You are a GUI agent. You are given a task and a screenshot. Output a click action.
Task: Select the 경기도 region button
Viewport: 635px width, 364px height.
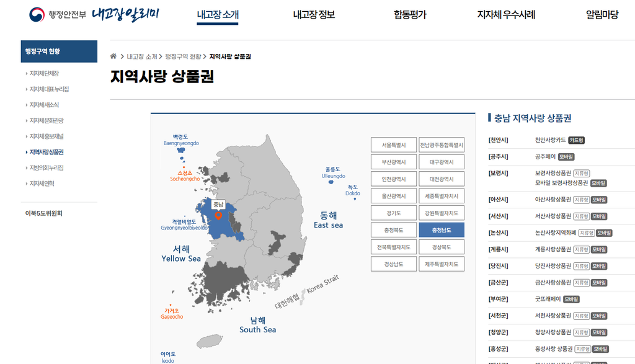394,213
